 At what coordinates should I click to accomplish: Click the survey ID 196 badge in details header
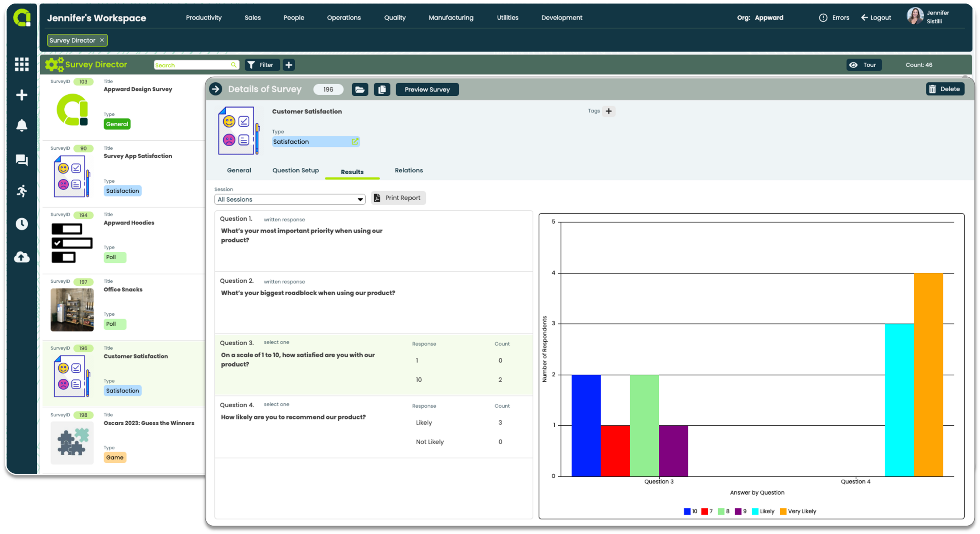pos(328,89)
